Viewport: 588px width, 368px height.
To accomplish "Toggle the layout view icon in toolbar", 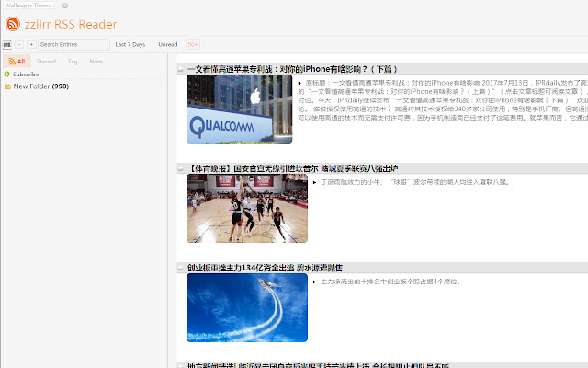I will (x=6, y=45).
